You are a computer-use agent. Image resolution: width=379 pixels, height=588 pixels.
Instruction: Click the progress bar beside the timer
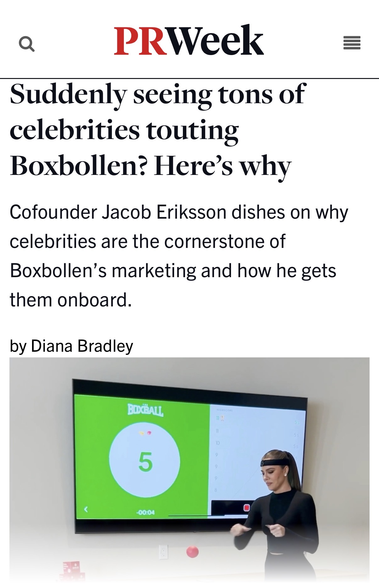(x=188, y=516)
